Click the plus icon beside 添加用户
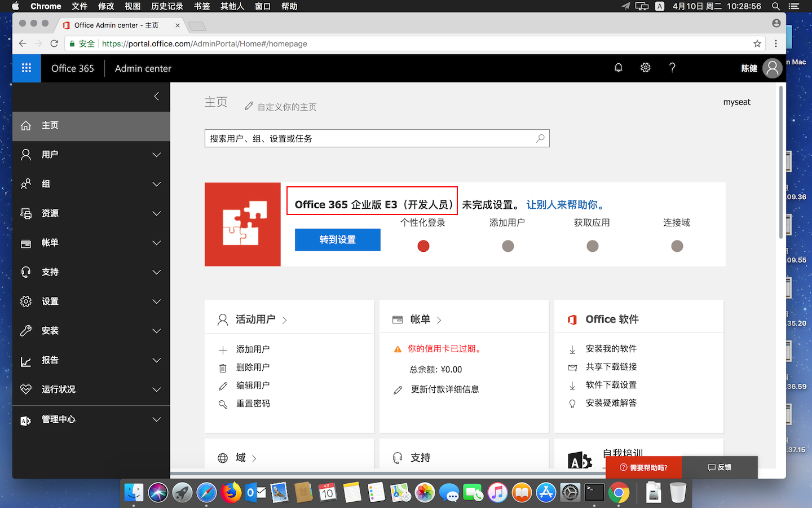The width and height of the screenshot is (812, 508). click(223, 350)
